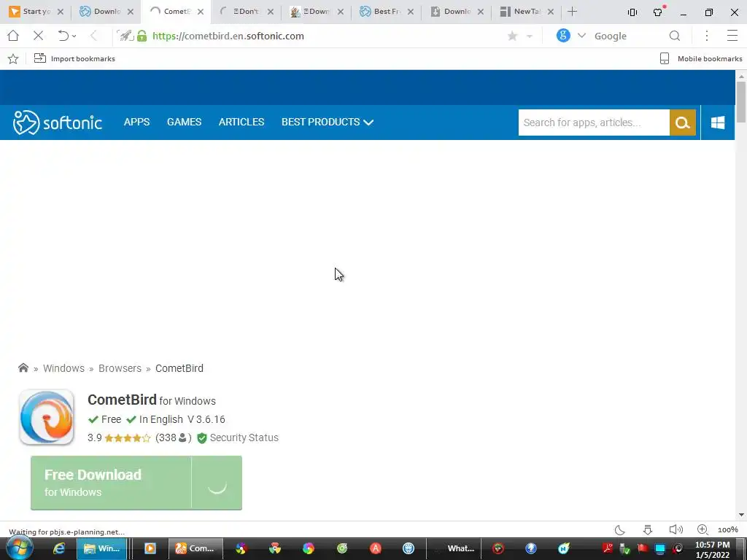
Task: Click the vertical scrollbar thumb
Action: coord(741,102)
